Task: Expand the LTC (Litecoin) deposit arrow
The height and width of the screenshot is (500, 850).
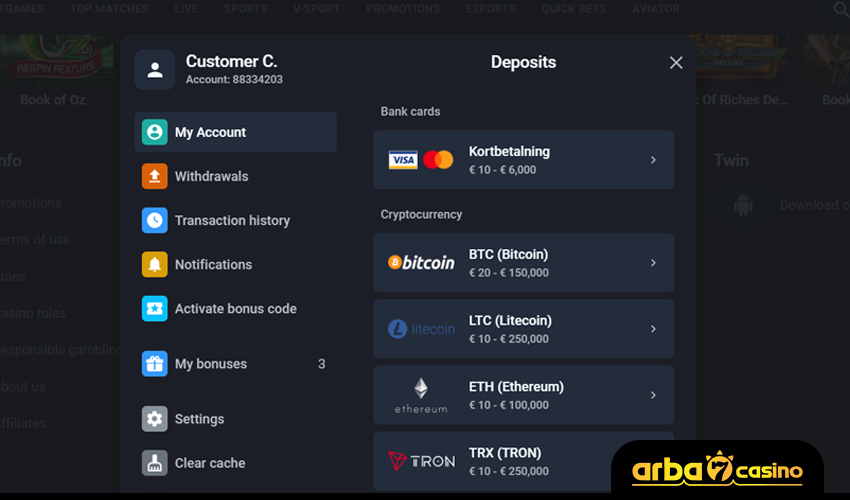Action: coord(653,329)
